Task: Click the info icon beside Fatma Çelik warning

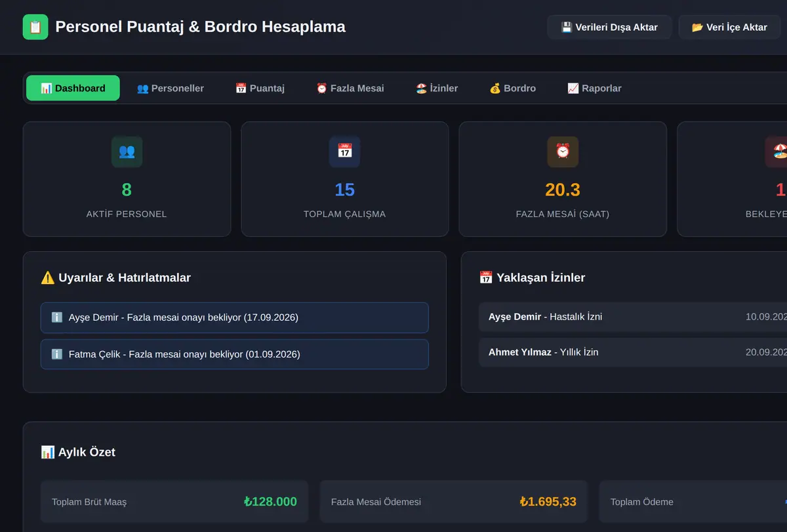Action: click(x=57, y=354)
